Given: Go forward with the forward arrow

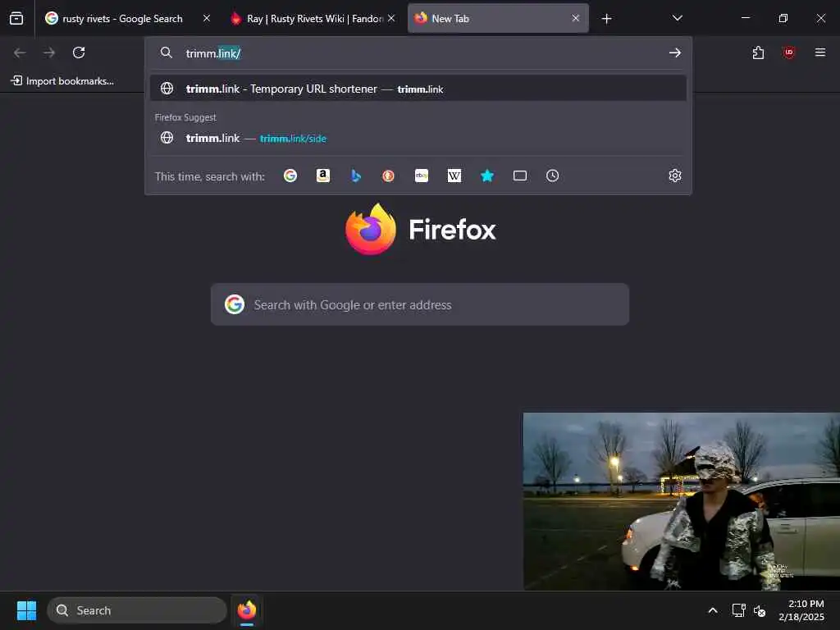Looking at the screenshot, I should tap(49, 52).
